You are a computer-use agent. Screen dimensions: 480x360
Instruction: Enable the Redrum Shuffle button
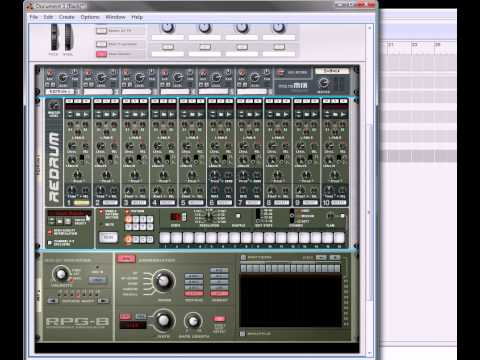pyautogui.click(x=238, y=216)
